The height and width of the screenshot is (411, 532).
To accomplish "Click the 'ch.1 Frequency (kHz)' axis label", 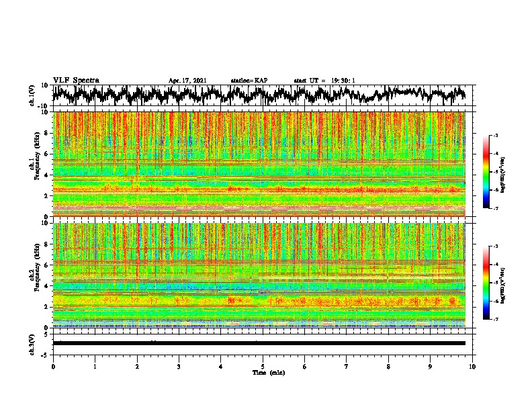I will click(35, 156).
